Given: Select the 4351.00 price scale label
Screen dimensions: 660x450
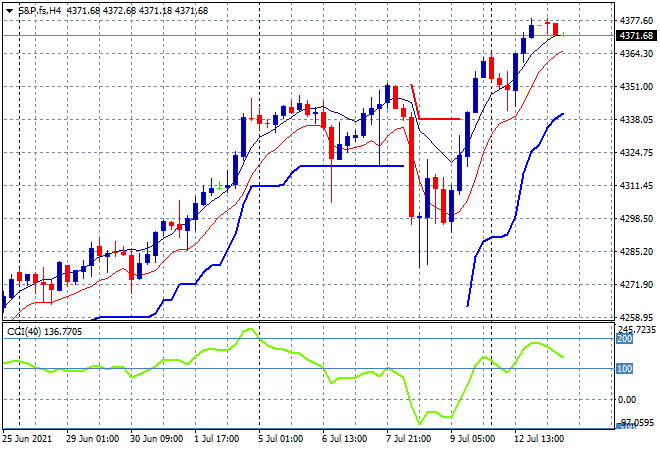Looking at the screenshot, I should pos(636,86).
